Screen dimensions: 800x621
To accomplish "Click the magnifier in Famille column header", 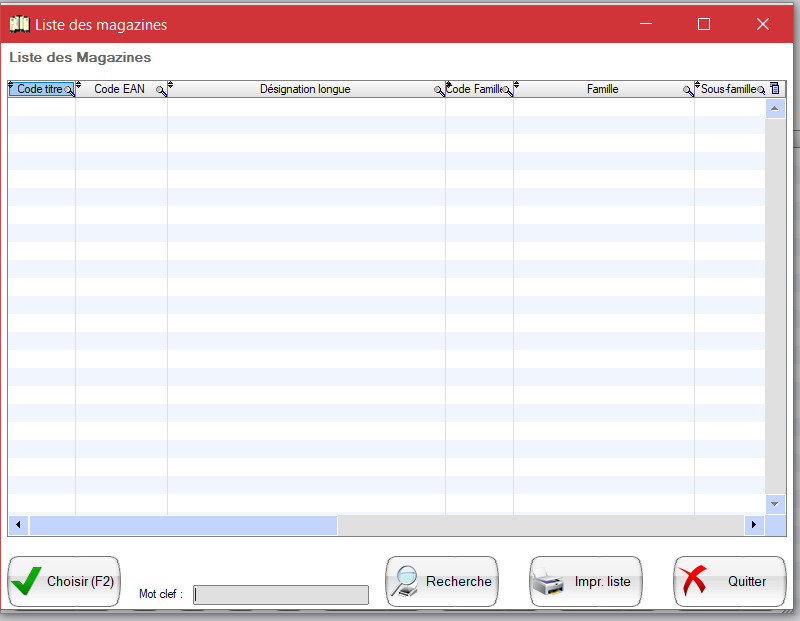I will (x=688, y=91).
